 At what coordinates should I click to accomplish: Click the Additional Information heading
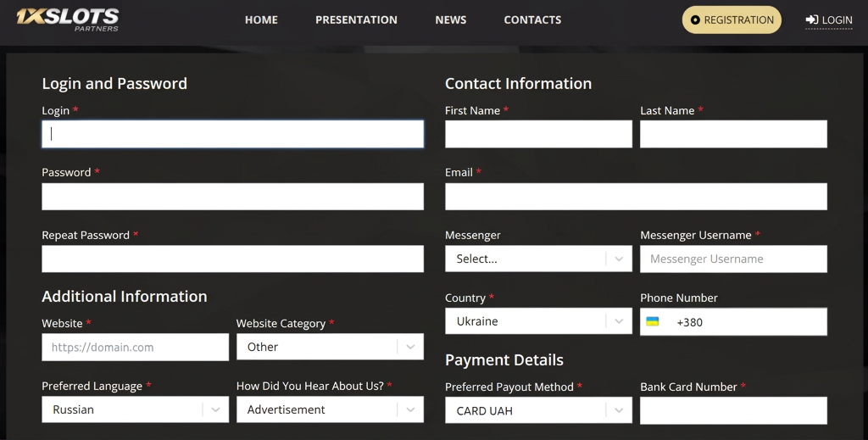click(125, 297)
